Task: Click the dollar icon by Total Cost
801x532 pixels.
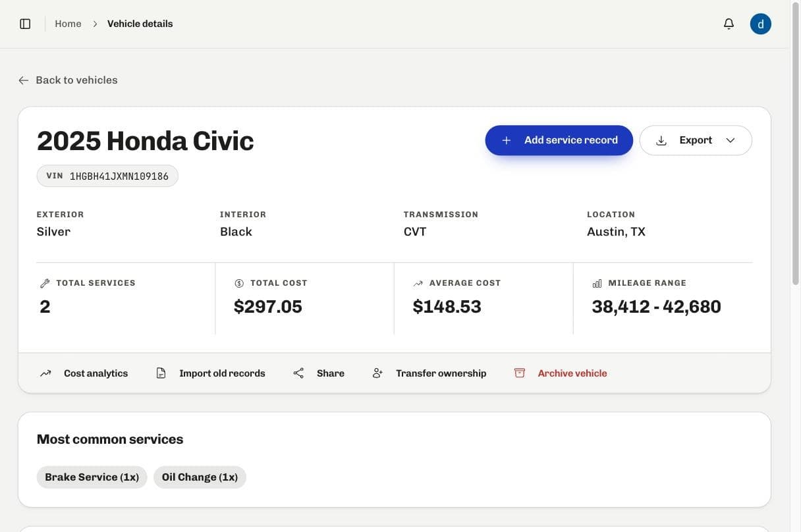Action: coord(239,283)
